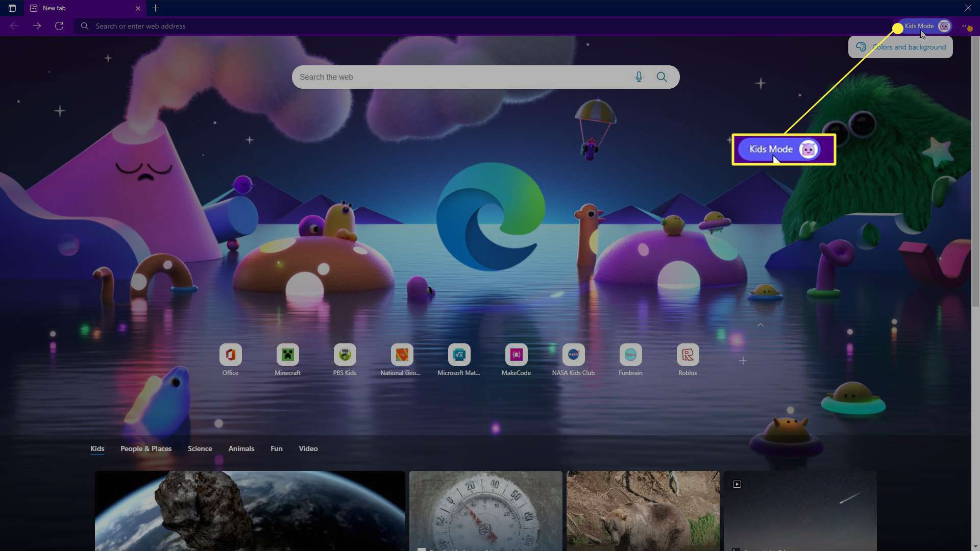This screenshot has height=551, width=980.
Task: Select the Kids feed tab
Action: (x=97, y=448)
